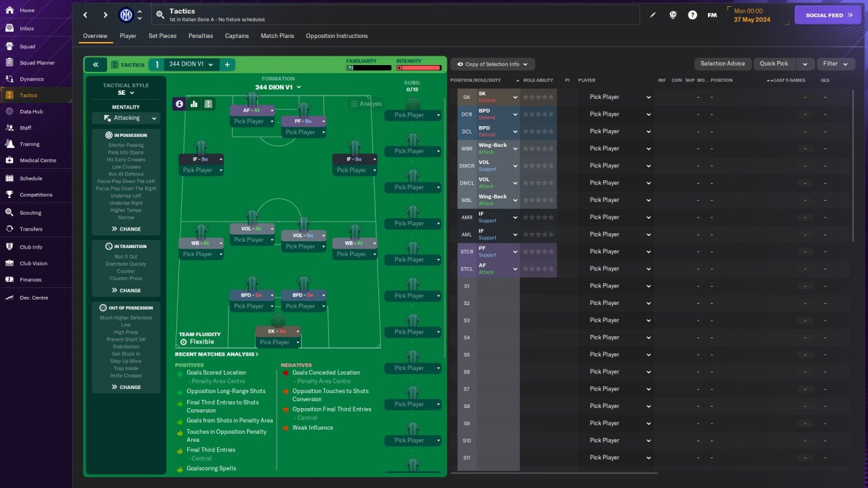868x488 pixels.
Task: Switch to Opposition Instructions tab
Action: pyautogui.click(x=337, y=36)
